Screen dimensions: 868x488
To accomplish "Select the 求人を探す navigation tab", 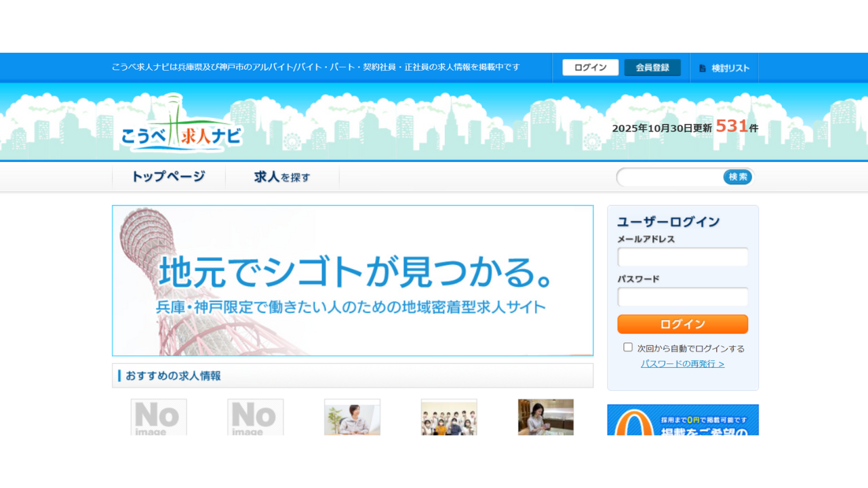I will point(282,177).
